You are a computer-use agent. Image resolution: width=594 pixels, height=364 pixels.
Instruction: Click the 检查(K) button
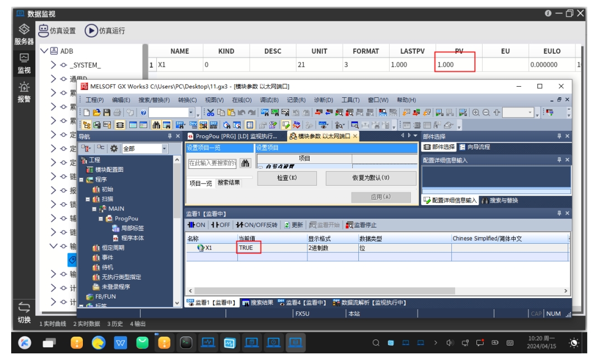[x=287, y=178]
